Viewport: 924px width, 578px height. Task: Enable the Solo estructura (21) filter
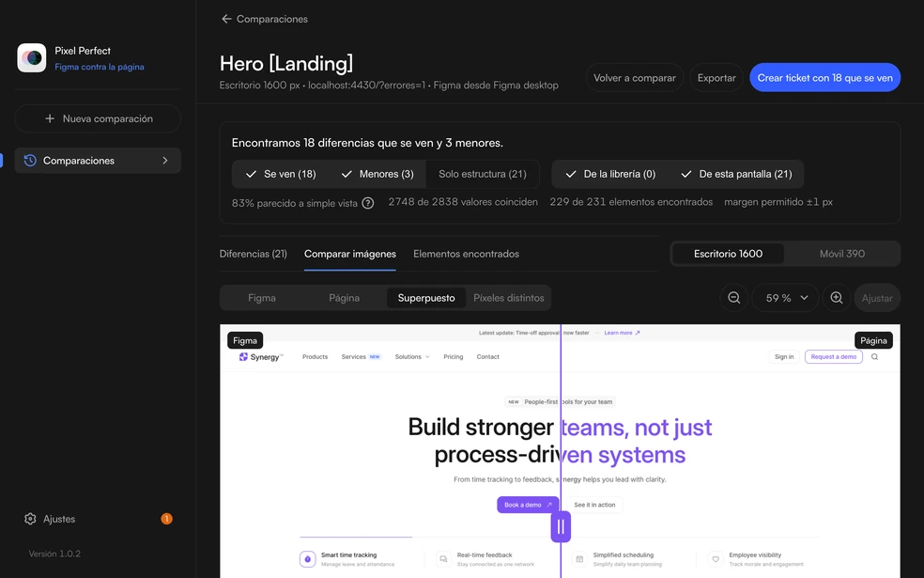483,174
